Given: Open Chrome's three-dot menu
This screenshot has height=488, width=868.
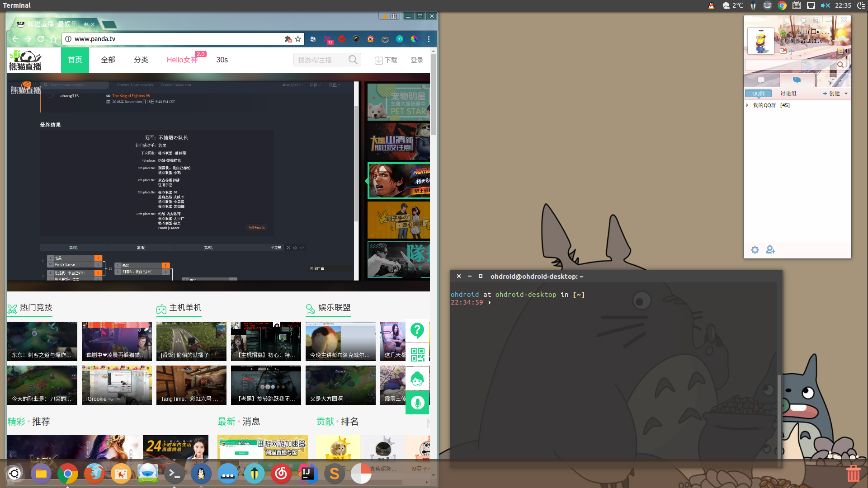Looking at the screenshot, I should tap(429, 39).
